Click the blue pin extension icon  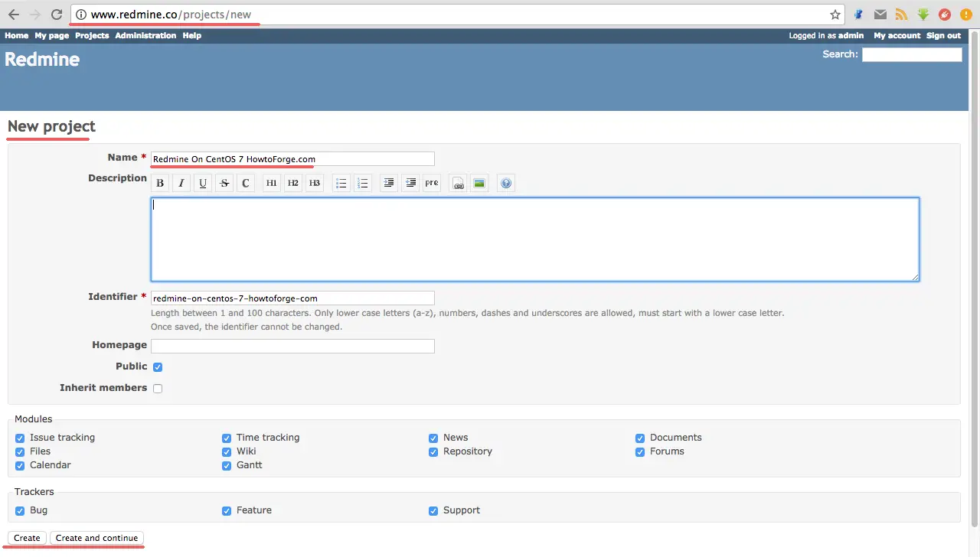coord(859,15)
